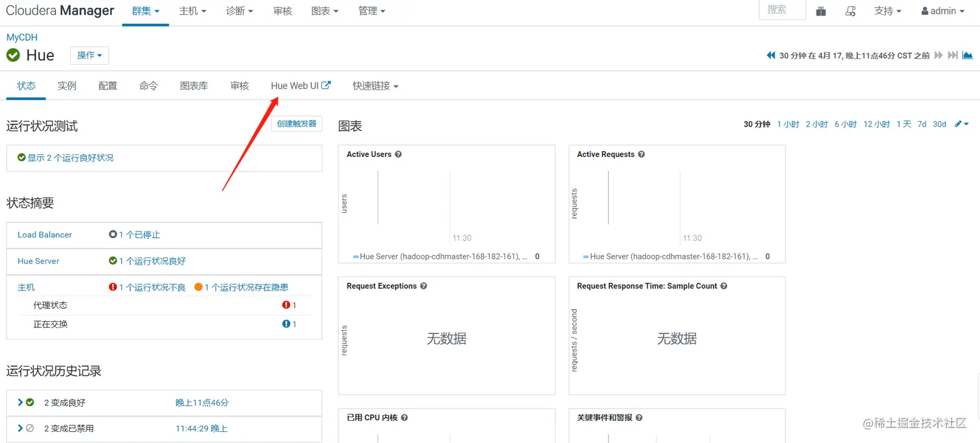The image size is (980, 443).
Task: Select the 1 小时 chart time range
Action: tap(788, 124)
